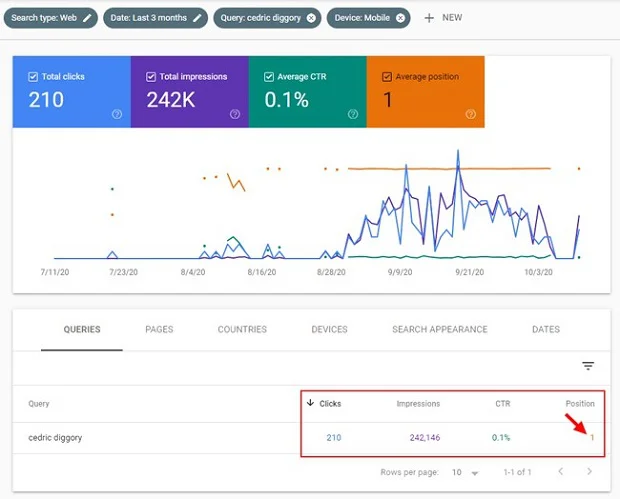Viewport: 620px width, 499px height.
Task: Toggle the Total impressions checkbox
Action: (x=152, y=76)
